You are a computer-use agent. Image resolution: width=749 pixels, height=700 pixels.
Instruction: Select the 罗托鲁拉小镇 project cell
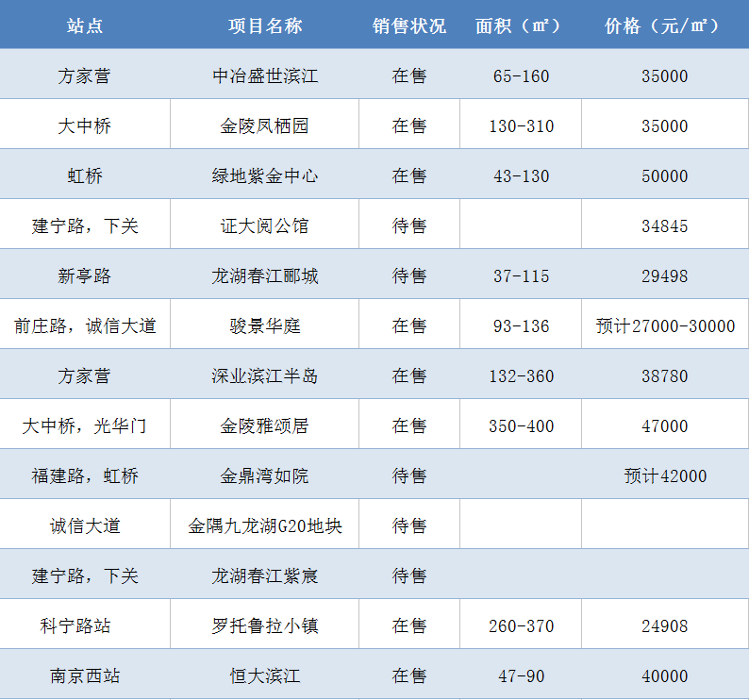coord(265,625)
